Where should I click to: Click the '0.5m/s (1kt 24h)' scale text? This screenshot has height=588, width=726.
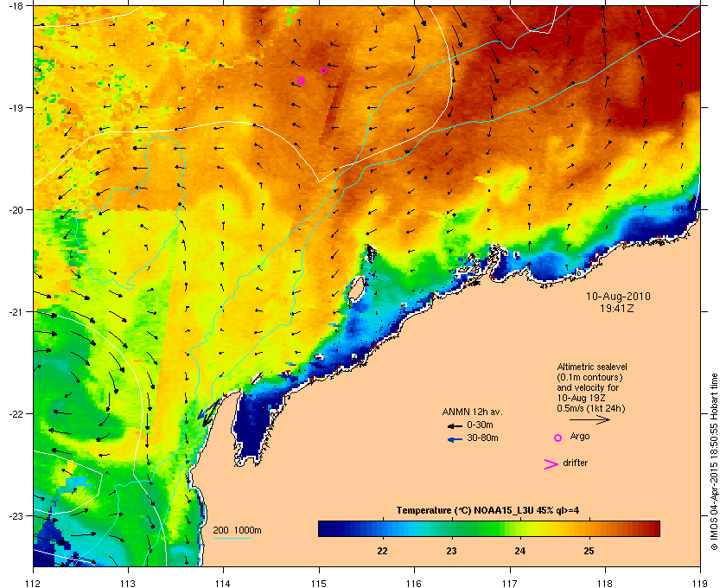(x=591, y=408)
